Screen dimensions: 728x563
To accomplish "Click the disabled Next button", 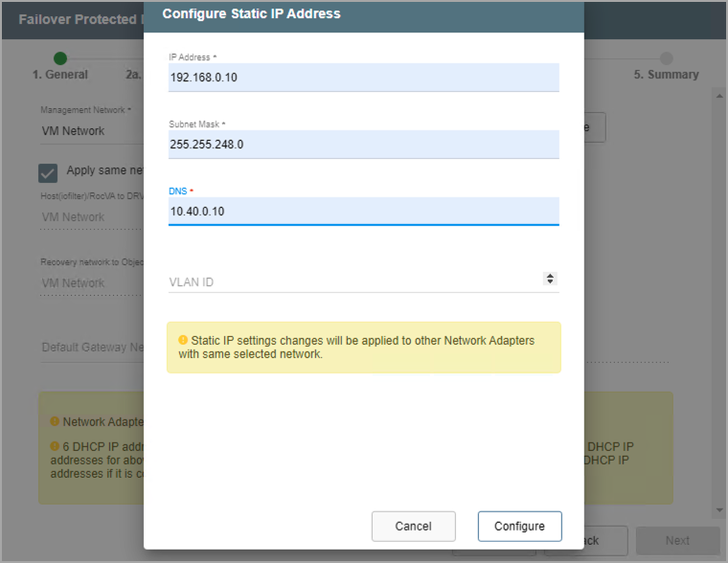I will (x=677, y=540).
